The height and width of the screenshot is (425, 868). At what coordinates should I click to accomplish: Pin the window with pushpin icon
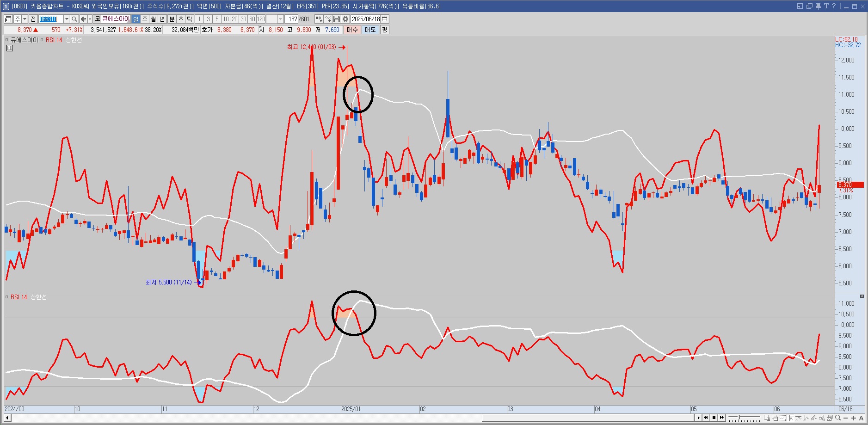coord(818,6)
